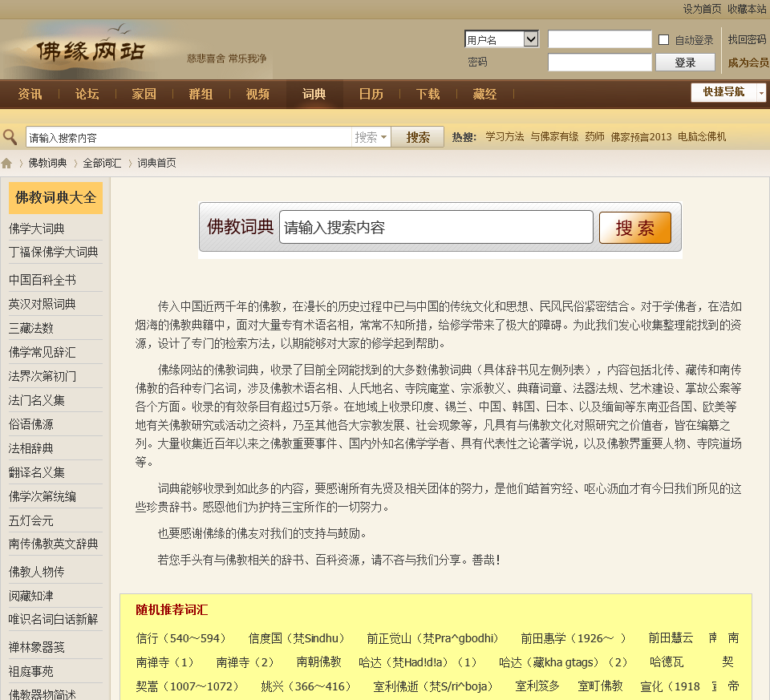Open 俗语佛源 in sidebar
The width and height of the screenshot is (770, 700).
coord(31,424)
